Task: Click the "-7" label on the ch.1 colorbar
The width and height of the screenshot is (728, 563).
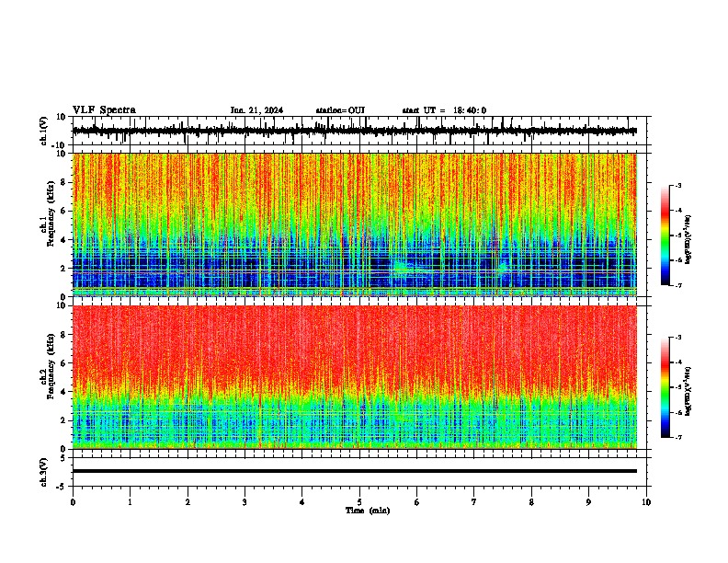Action: [678, 285]
